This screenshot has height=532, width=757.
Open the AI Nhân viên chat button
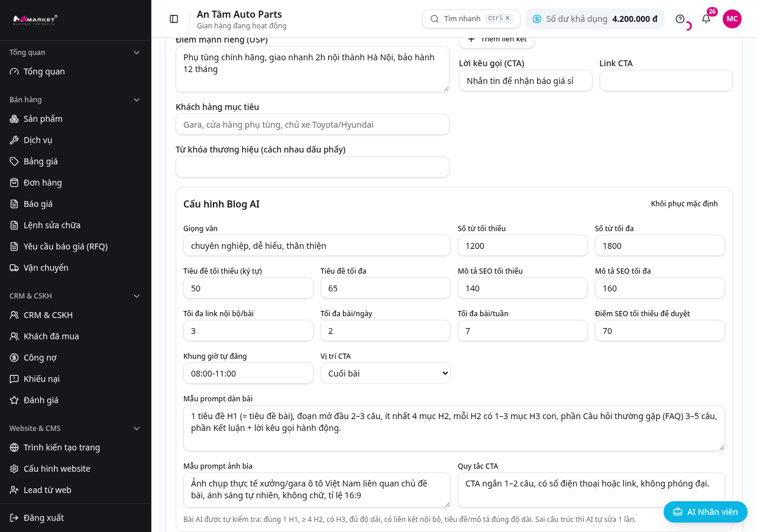[706, 512]
